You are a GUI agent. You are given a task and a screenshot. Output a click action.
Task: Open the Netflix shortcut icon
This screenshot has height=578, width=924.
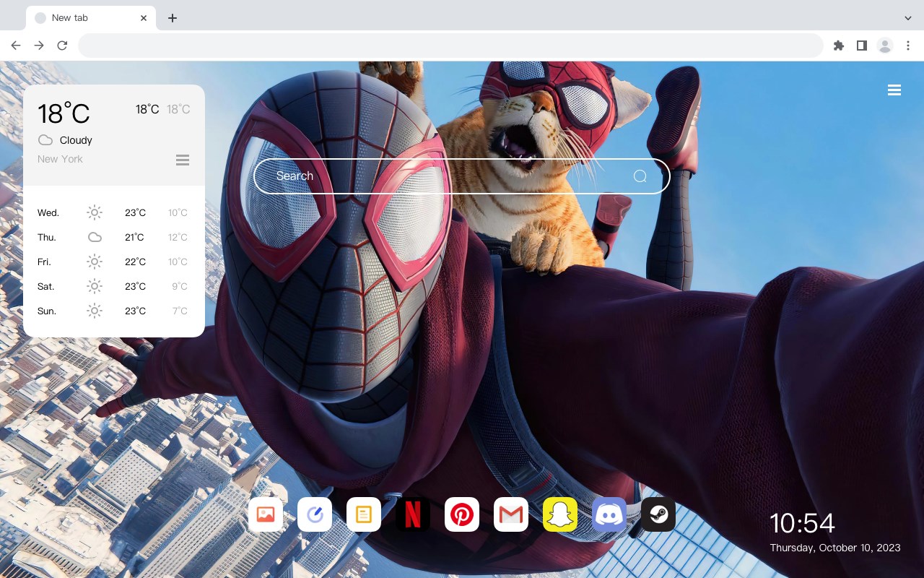(x=413, y=514)
